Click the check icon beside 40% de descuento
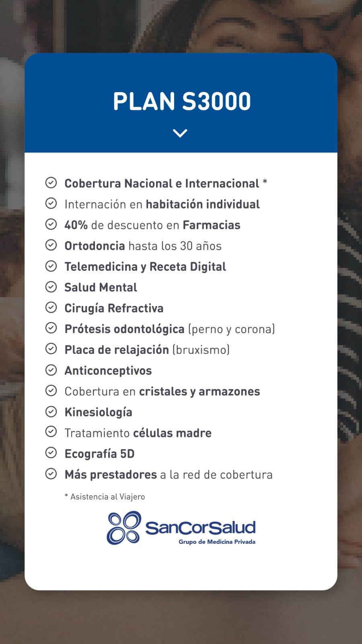 (x=51, y=224)
